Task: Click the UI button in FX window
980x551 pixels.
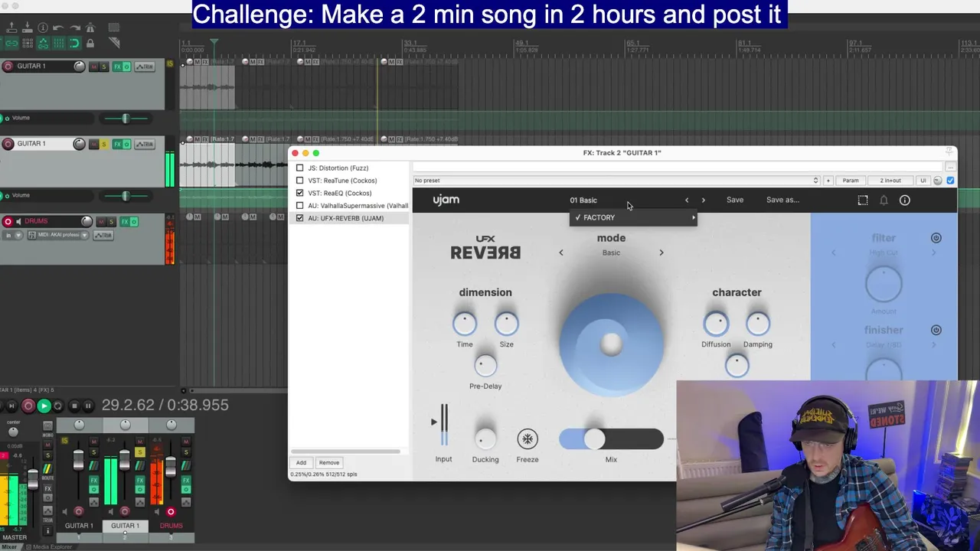Action: point(923,181)
